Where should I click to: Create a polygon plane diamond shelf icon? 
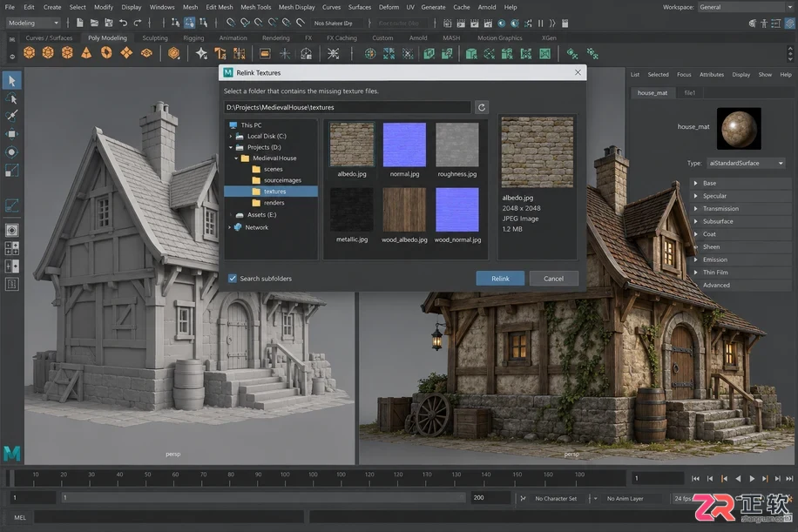coord(126,53)
